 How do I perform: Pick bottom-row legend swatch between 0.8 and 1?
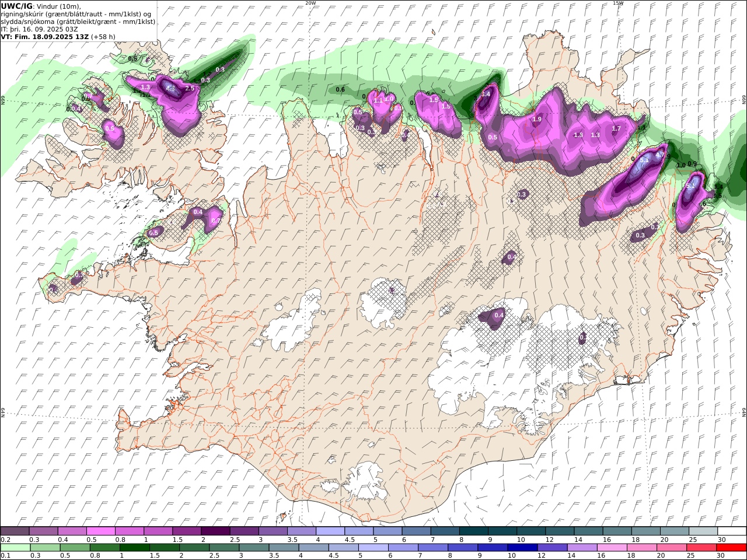tap(105, 548)
